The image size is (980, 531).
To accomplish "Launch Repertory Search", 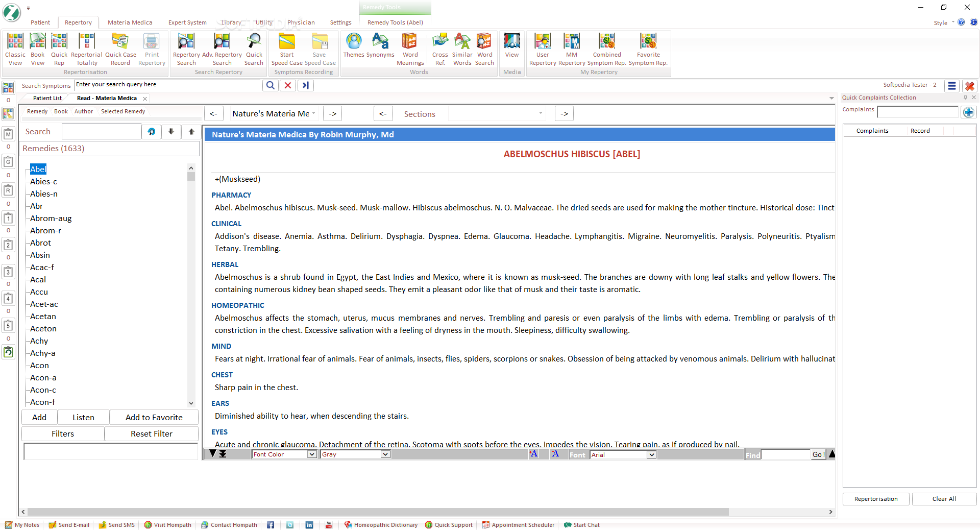I will (186, 50).
